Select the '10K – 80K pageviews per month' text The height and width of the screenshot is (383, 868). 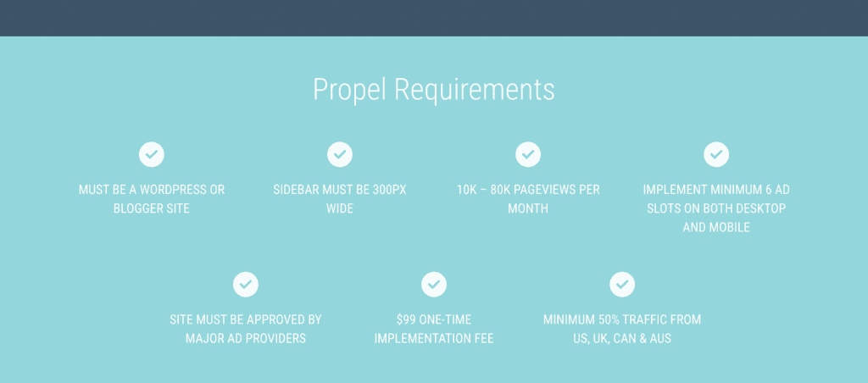pyautogui.click(x=528, y=199)
